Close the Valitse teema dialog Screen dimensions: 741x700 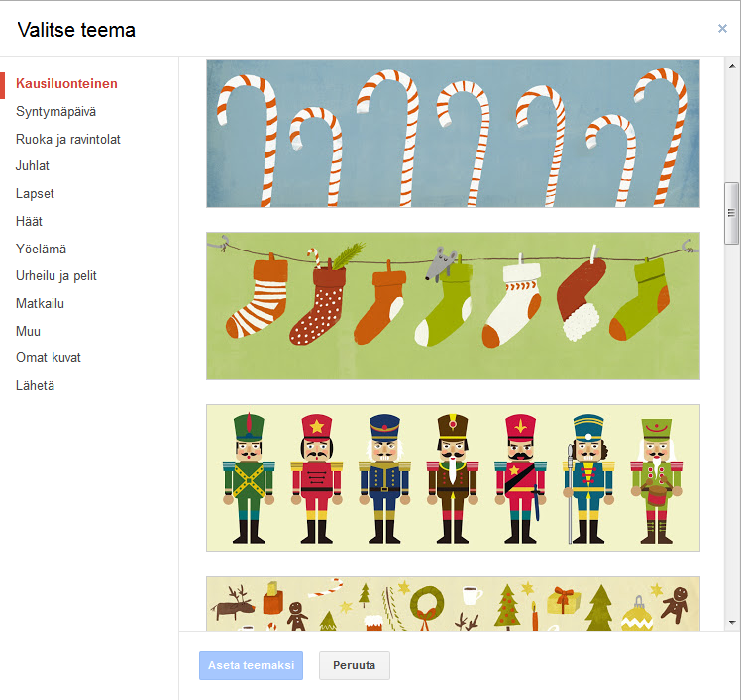pos(722,29)
